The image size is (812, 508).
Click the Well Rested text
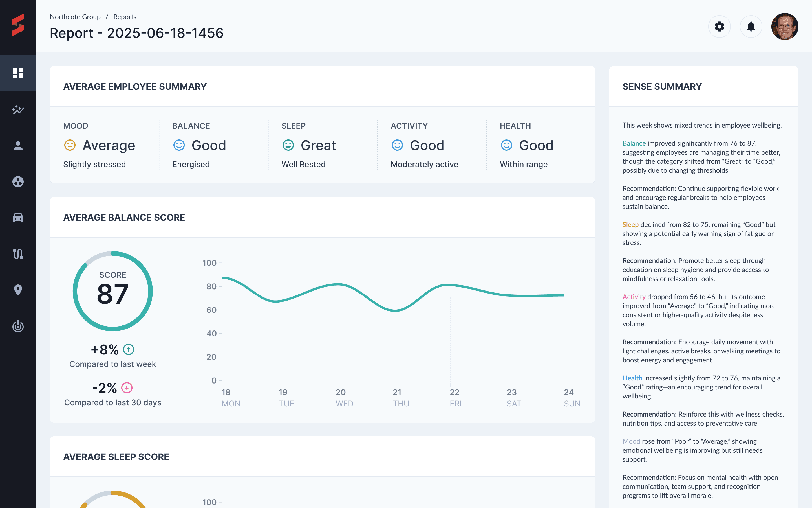[x=304, y=164]
